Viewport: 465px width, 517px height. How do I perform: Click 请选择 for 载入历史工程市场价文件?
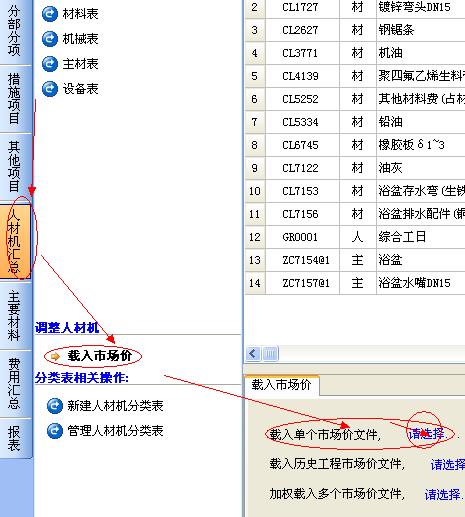click(x=448, y=464)
